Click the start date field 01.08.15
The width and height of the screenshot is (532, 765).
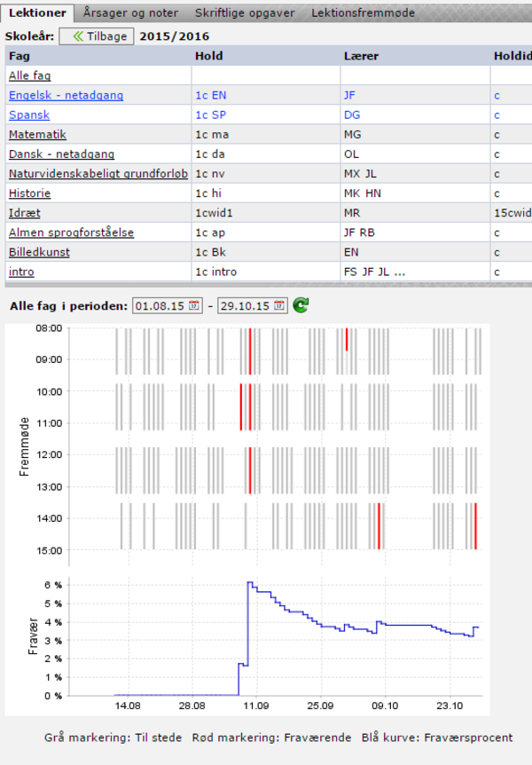[160, 305]
